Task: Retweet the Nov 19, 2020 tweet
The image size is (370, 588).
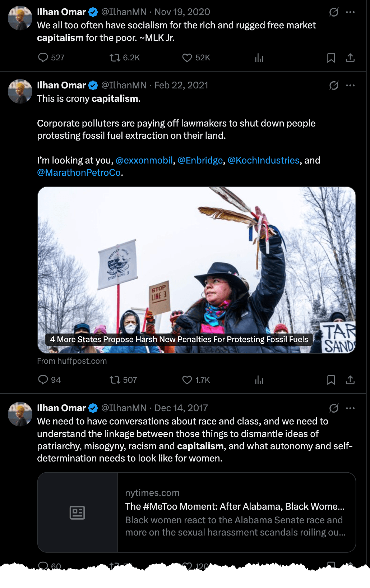Action: (x=115, y=58)
